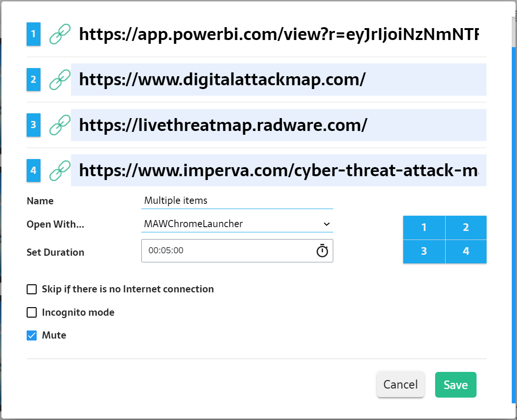Click grid layout cell 1
The image size is (517, 420).
click(x=424, y=228)
